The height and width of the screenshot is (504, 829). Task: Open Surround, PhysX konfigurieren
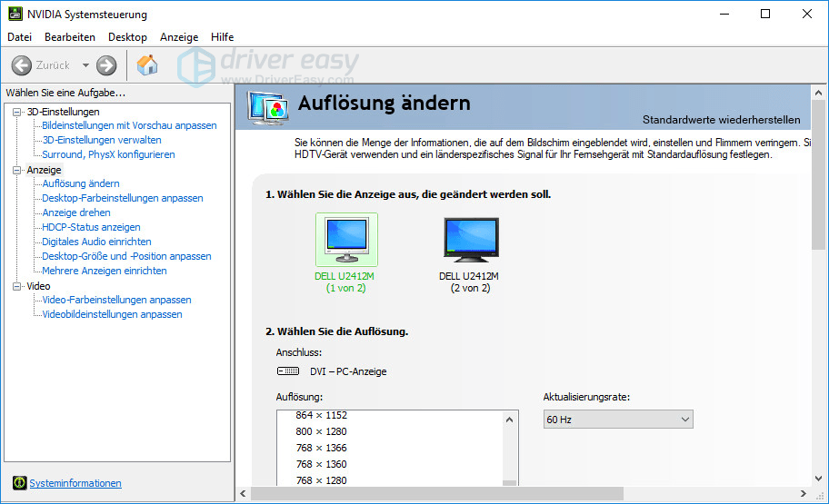[108, 154]
